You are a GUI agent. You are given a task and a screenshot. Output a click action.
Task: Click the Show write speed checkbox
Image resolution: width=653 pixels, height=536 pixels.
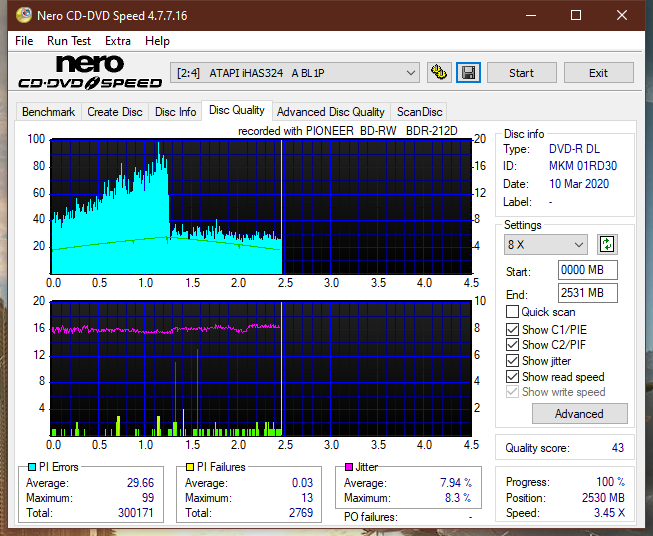(512, 392)
